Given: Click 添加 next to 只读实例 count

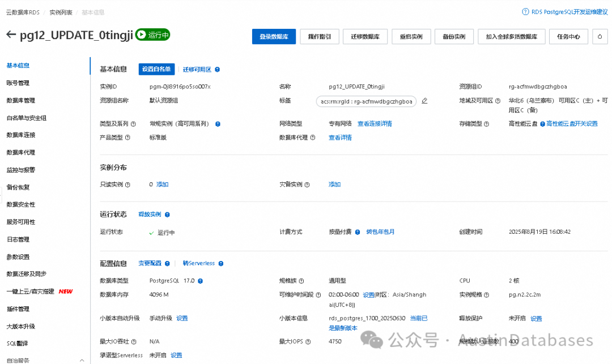Looking at the screenshot, I should (163, 185).
